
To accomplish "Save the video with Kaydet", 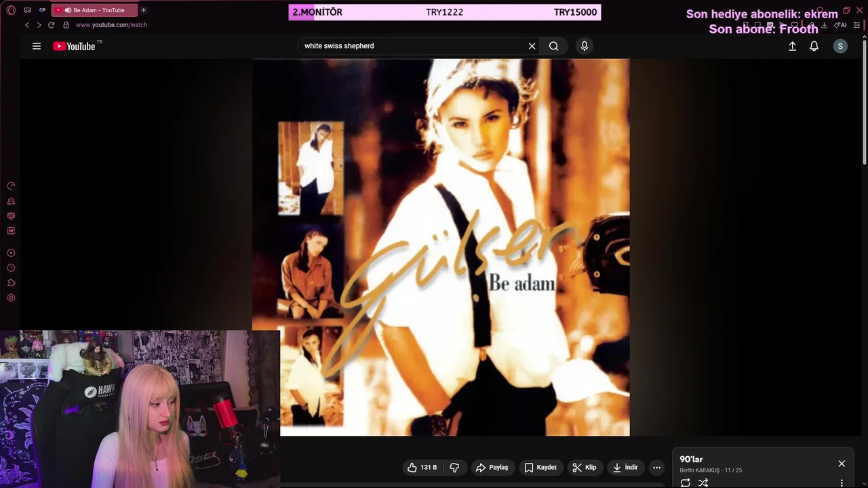I will 540,467.
